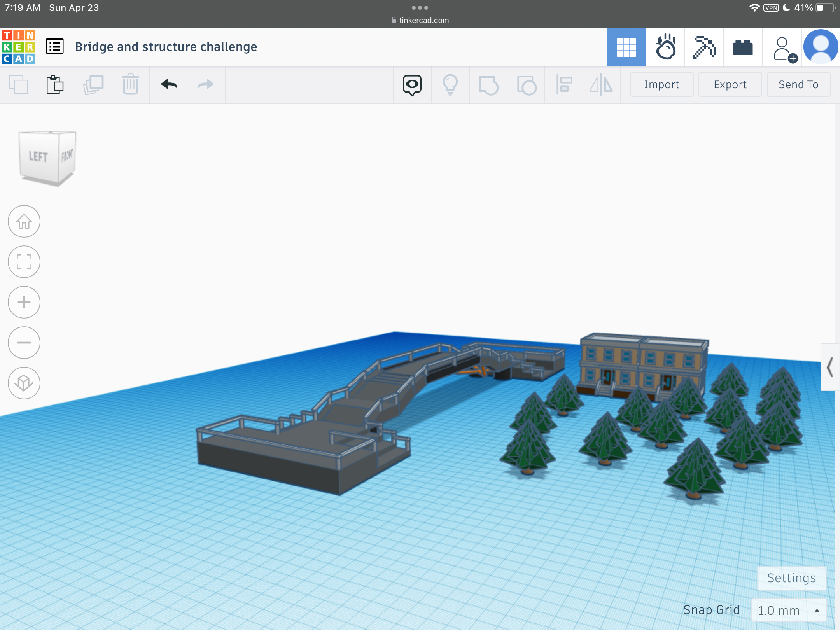
Task: Click the Copy tool icon
Action: pos(19,84)
